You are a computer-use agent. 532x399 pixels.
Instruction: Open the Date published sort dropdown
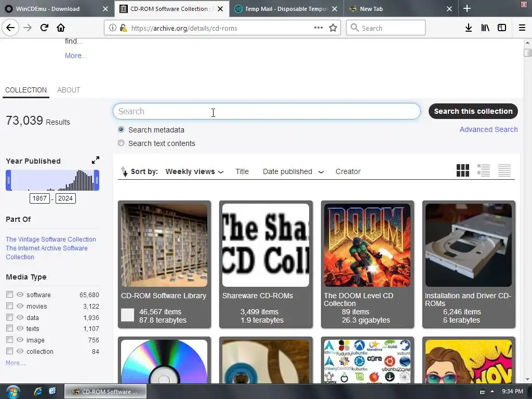pyautogui.click(x=293, y=171)
